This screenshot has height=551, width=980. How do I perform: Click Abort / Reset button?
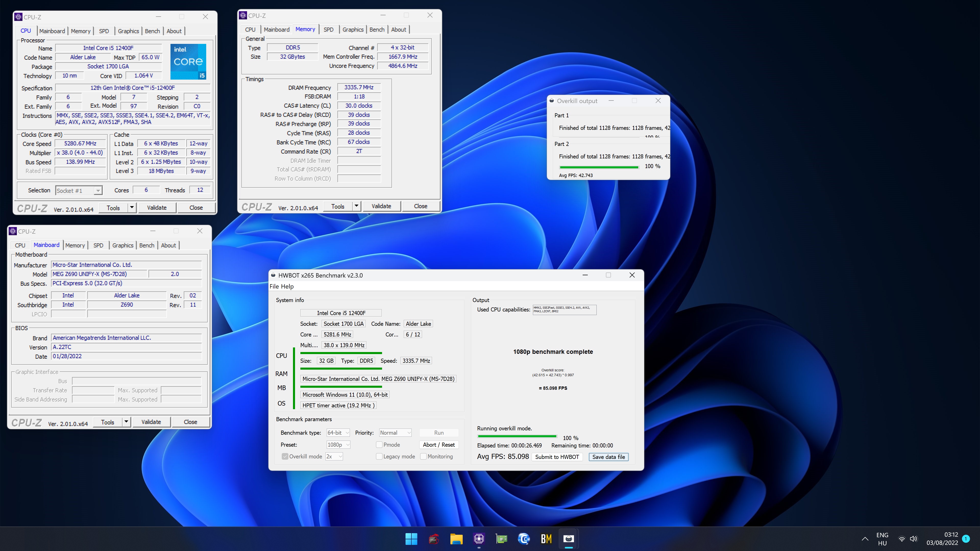click(x=439, y=445)
